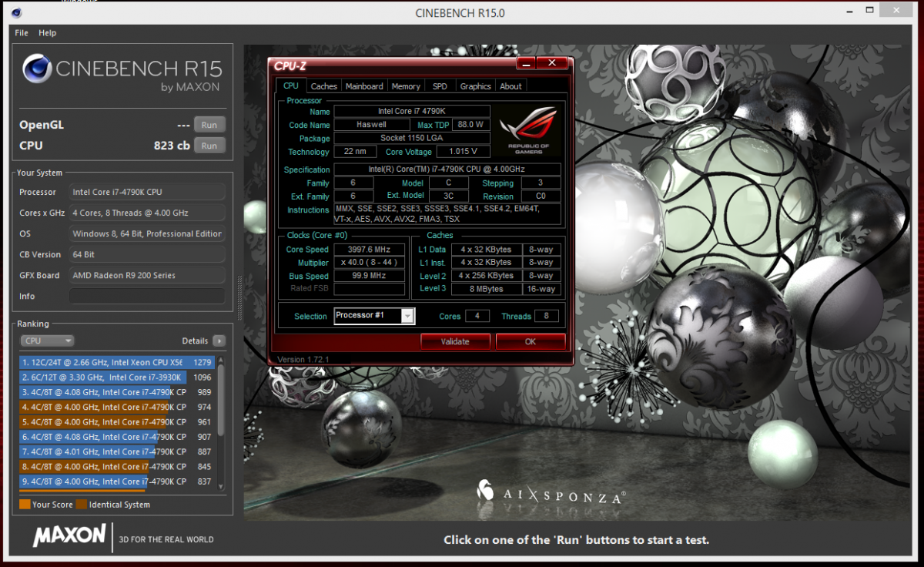
Task: Click the Revision value "C0"
Action: click(541, 196)
